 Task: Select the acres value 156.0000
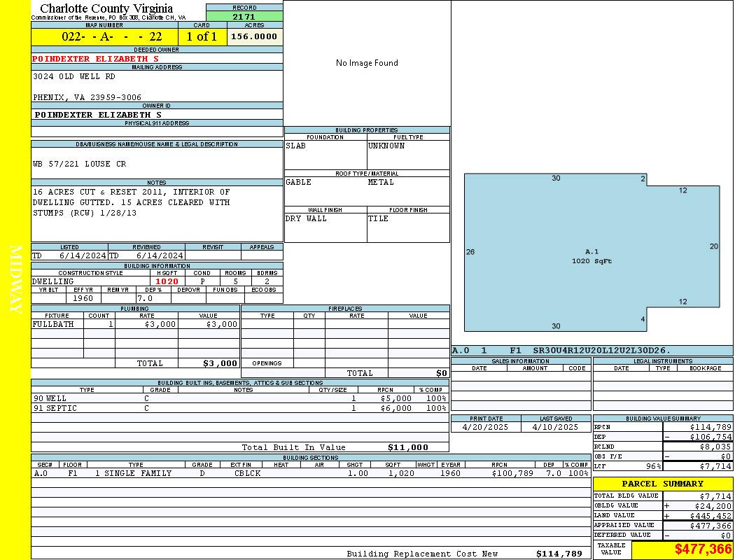(255, 36)
